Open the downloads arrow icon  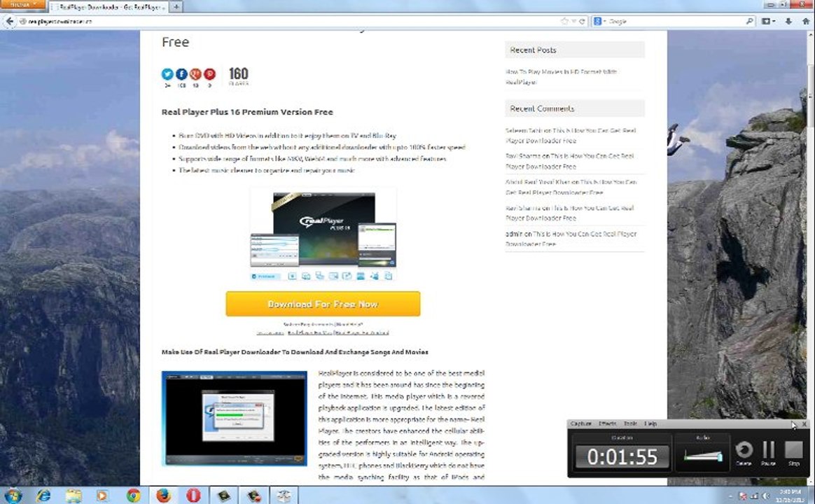(788, 21)
